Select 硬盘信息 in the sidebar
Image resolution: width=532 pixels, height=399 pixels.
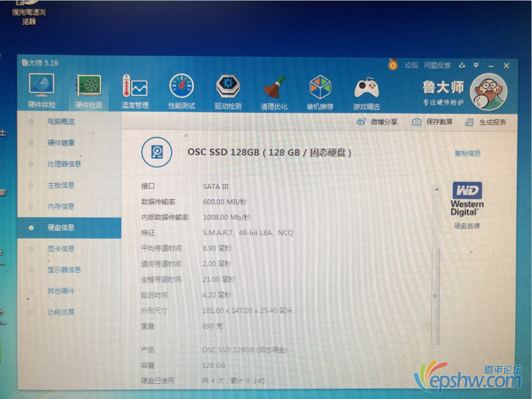click(69, 228)
